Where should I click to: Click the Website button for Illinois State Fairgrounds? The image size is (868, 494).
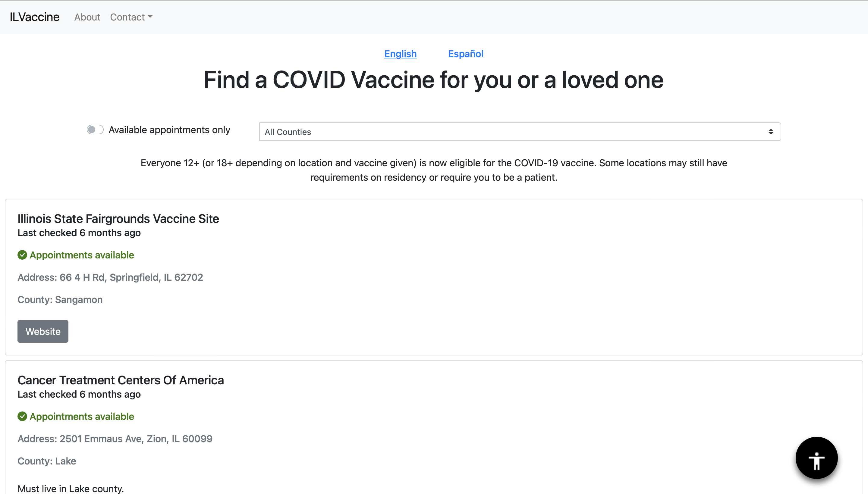(43, 331)
